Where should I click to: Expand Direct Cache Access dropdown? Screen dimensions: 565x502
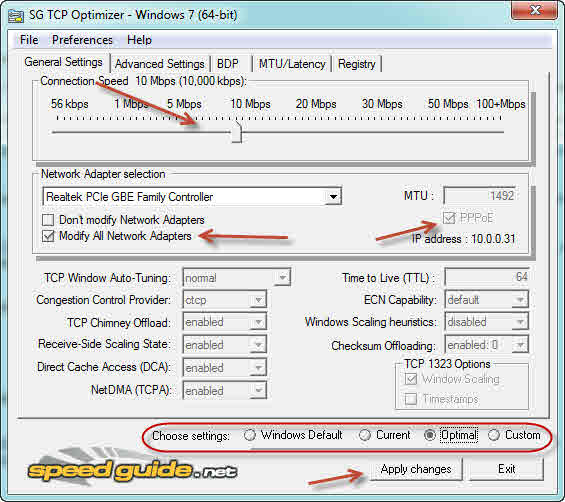[258, 368]
